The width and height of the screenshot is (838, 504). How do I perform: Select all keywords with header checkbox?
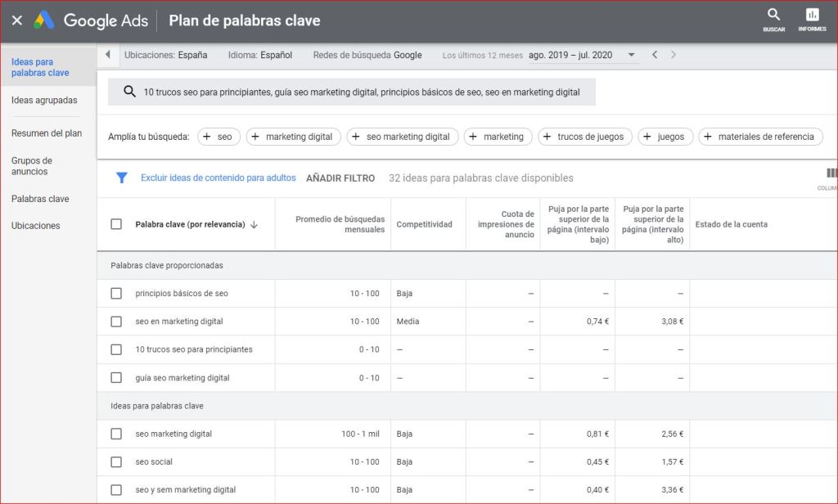116,224
